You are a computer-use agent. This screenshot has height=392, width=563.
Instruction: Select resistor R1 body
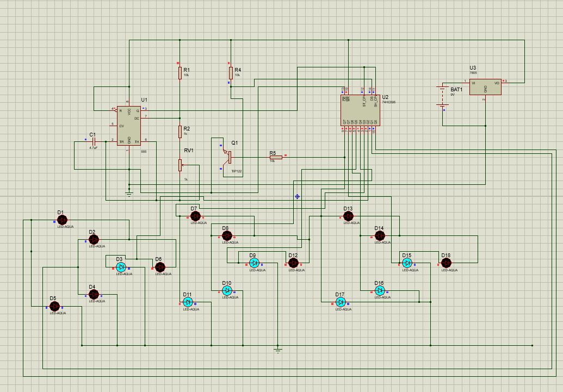[180, 73]
